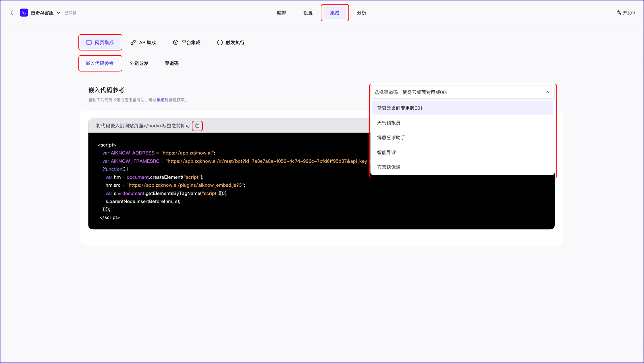Open the 分析 top tab
Image resolution: width=644 pixels, height=363 pixels.
pyautogui.click(x=361, y=13)
